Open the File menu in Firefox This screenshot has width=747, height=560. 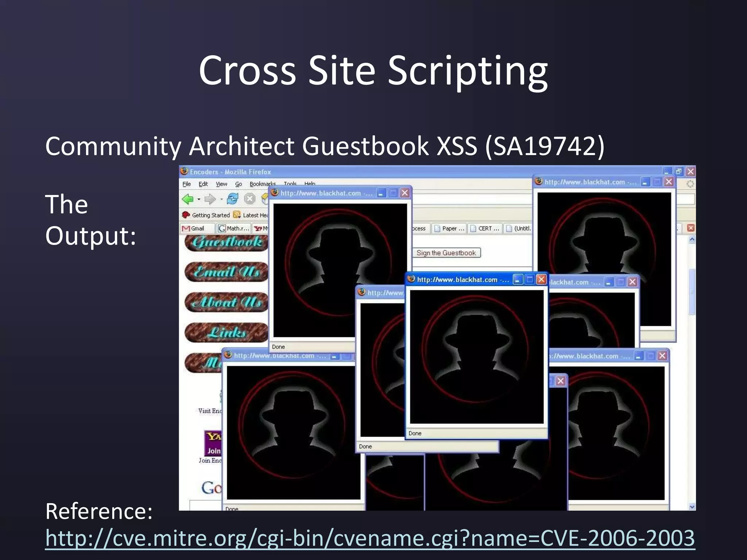tap(186, 184)
